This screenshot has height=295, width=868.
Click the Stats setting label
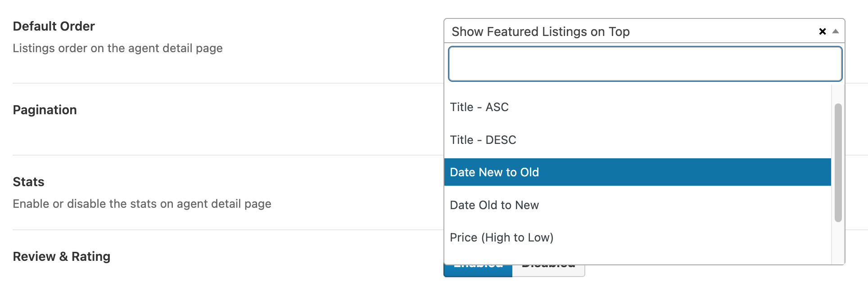pyautogui.click(x=29, y=182)
